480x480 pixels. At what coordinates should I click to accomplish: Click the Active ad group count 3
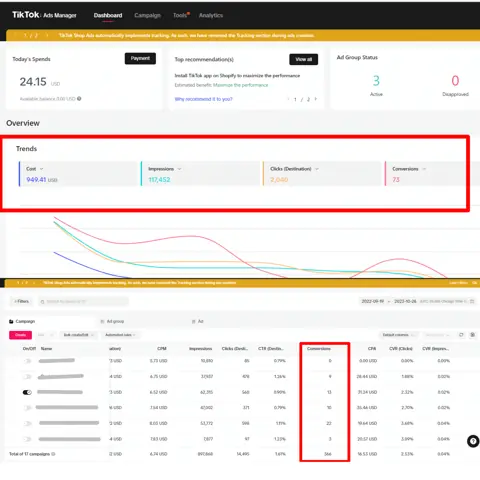click(376, 81)
